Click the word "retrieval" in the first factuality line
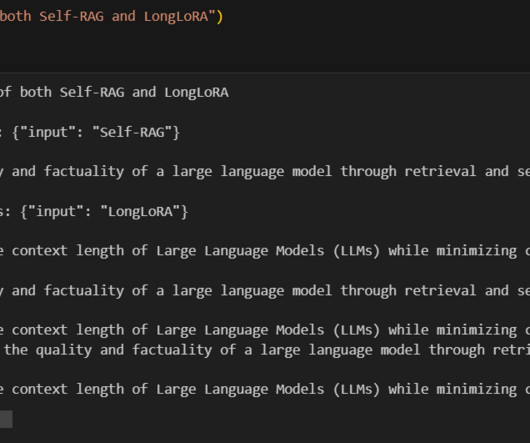Screen dimensions: 530x443 pos(440,171)
